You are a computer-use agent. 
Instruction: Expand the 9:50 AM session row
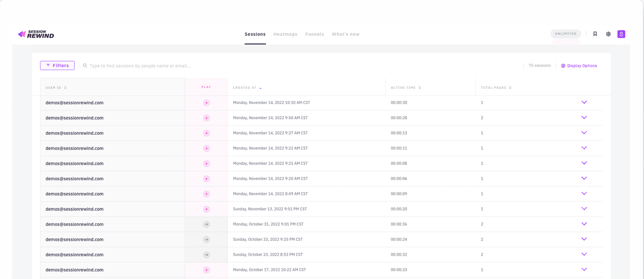coord(584,118)
